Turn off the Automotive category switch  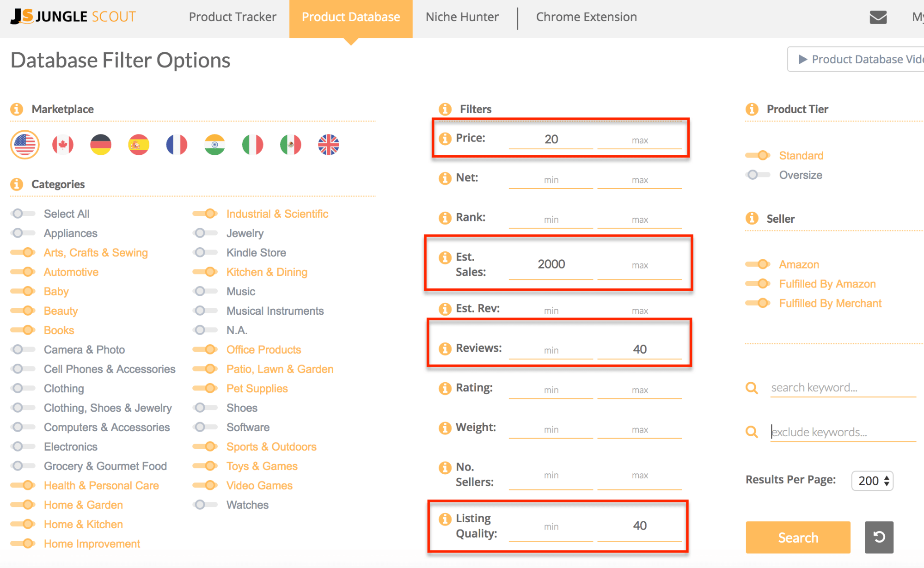click(23, 272)
